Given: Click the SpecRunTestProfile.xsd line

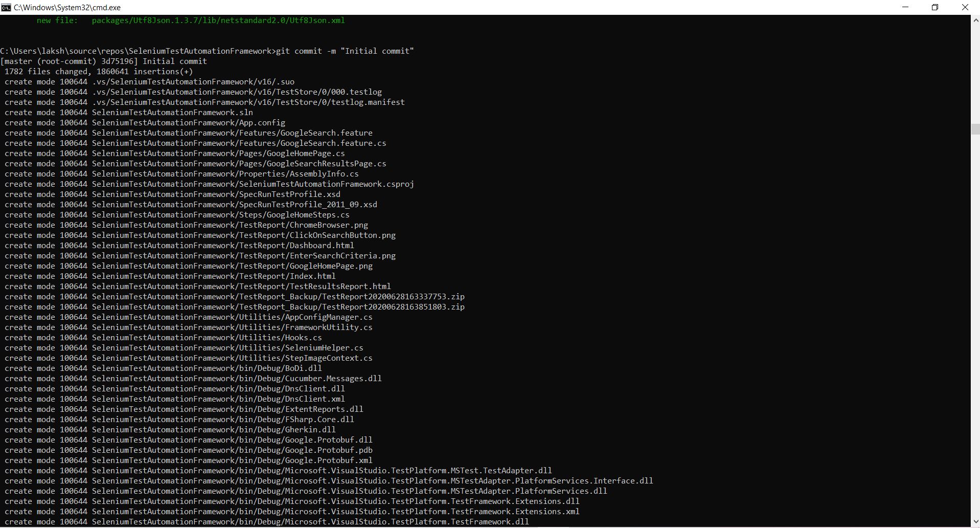Looking at the screenshot, I should [173, 194].
